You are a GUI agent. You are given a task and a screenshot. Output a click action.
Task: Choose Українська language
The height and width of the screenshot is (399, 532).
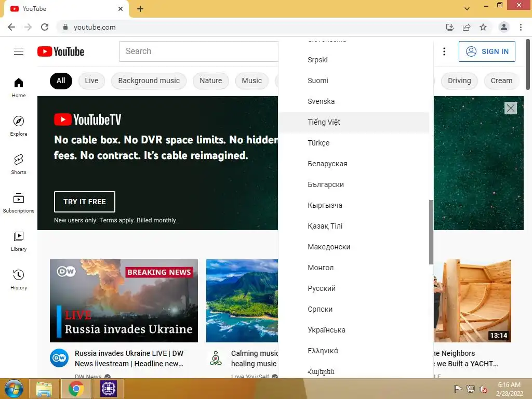(x=353, y=330)
